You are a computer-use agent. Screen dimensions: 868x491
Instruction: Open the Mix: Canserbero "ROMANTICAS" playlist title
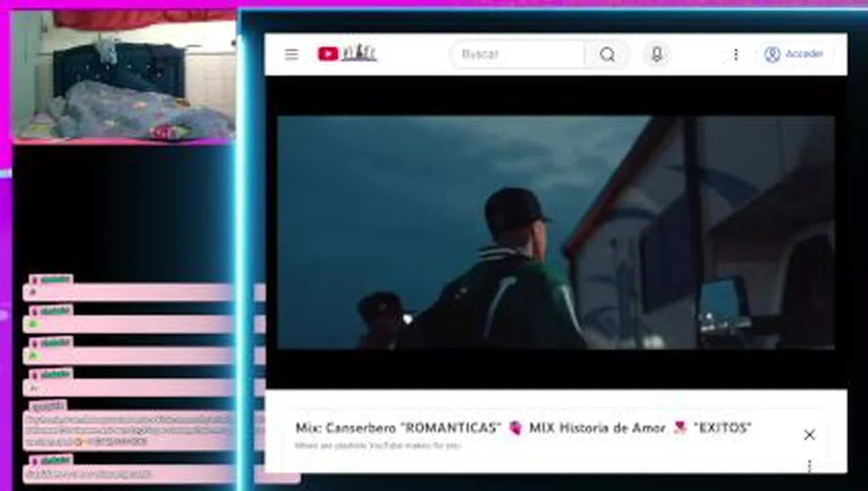click(x=523, y=428)
